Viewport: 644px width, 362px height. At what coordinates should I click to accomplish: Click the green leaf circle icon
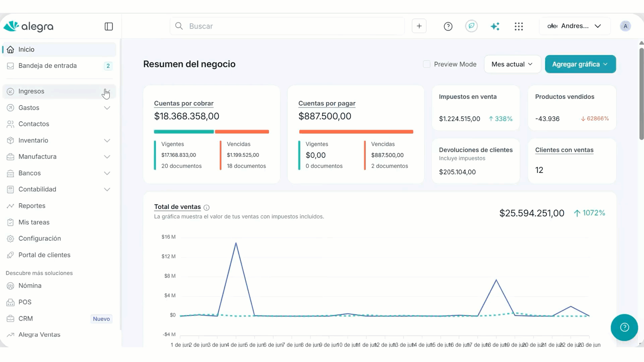[x=471, y=26]
